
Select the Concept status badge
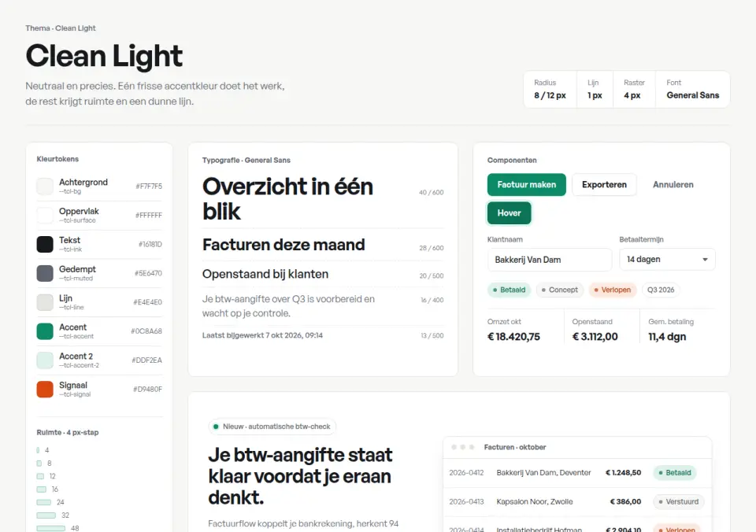(559, 290)
